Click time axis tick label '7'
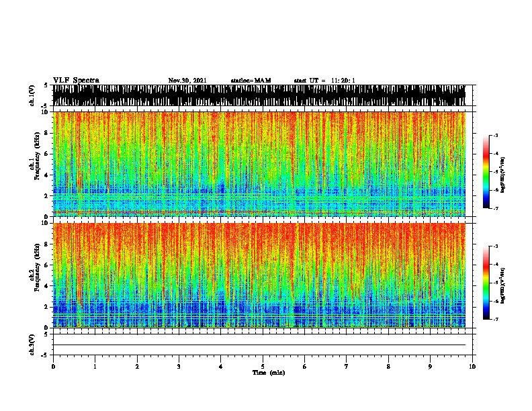 pos(347,367)
